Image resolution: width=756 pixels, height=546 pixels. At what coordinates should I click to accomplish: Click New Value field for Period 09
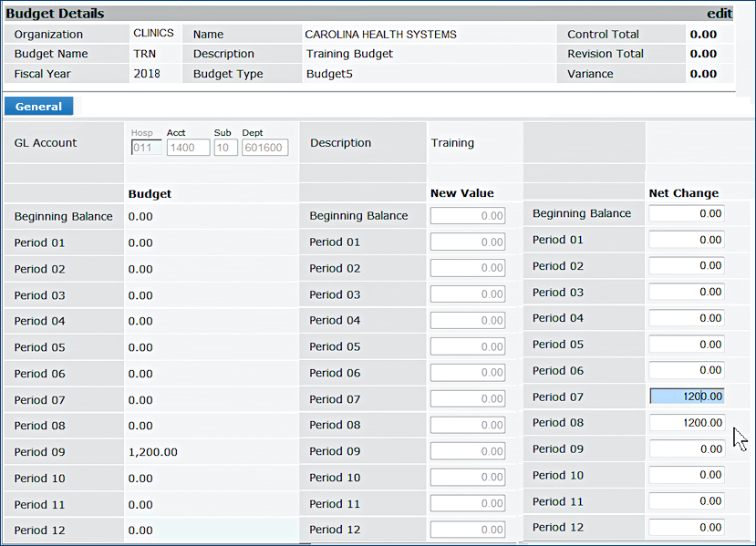click(x=468, y=451)
